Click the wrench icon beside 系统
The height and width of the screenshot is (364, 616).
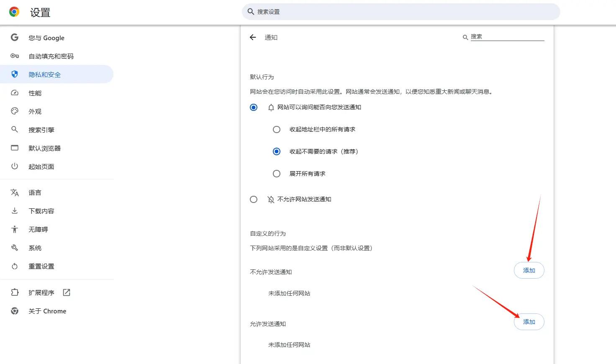(x=15, y=248)
